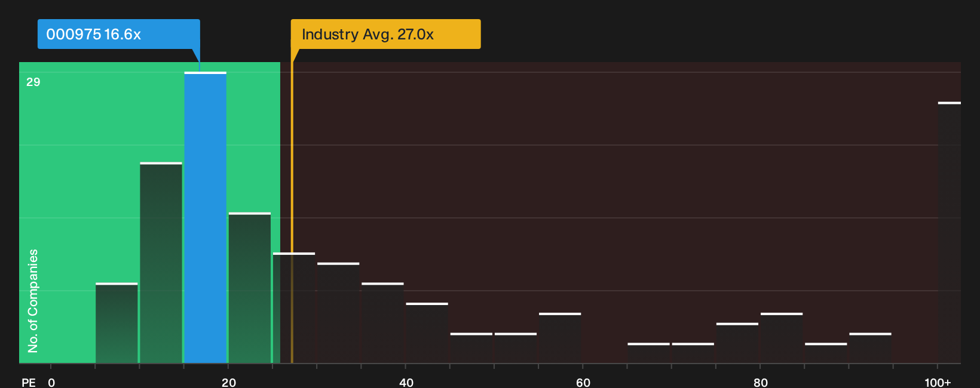Click the '100+' x-axis tick label
This screenshot has width=980, height=388.
click(938, 382)
